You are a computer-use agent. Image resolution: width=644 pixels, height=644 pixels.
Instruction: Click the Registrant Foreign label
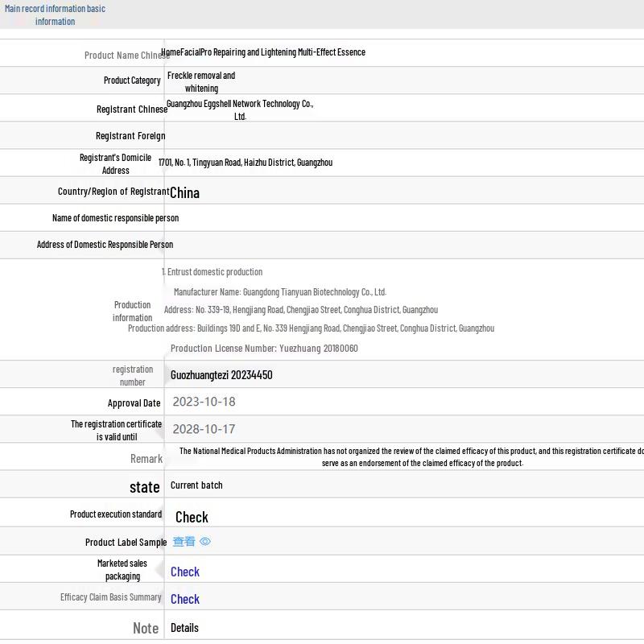pos(130,136)
